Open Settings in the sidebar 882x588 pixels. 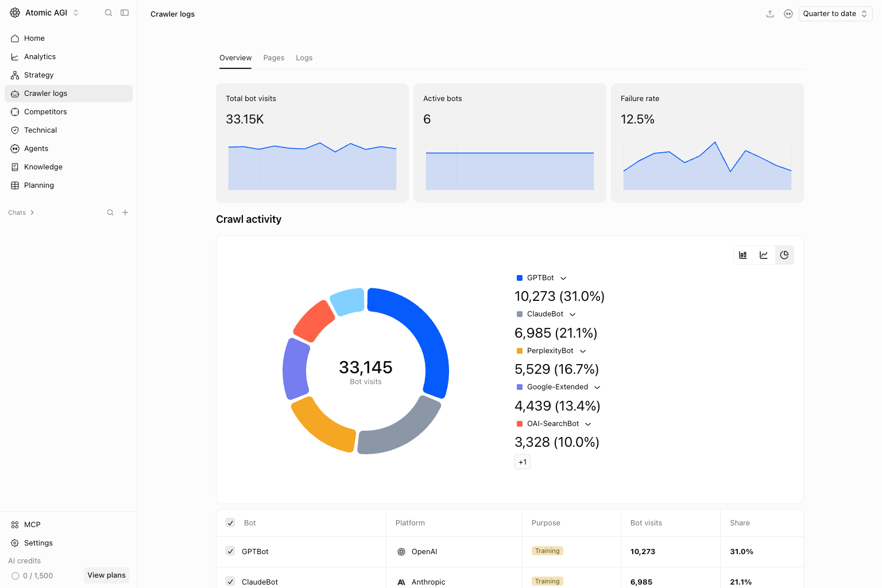click(68, 543)
